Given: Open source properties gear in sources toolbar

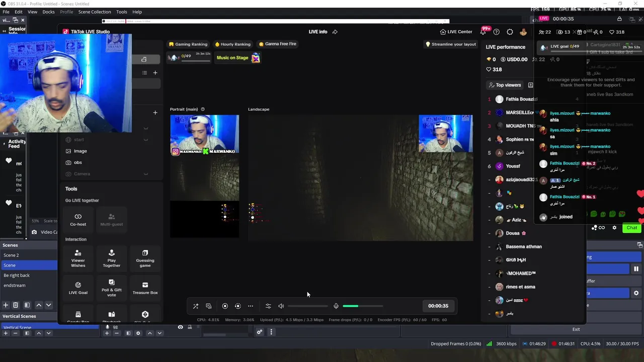Looking at the screenshot, I should [x=138, y=333].
